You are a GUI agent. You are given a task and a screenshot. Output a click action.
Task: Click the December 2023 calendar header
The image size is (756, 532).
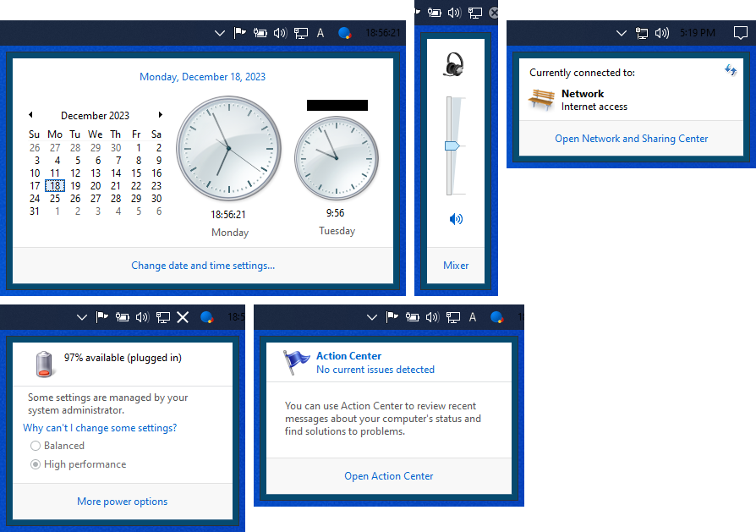(95, 116)
